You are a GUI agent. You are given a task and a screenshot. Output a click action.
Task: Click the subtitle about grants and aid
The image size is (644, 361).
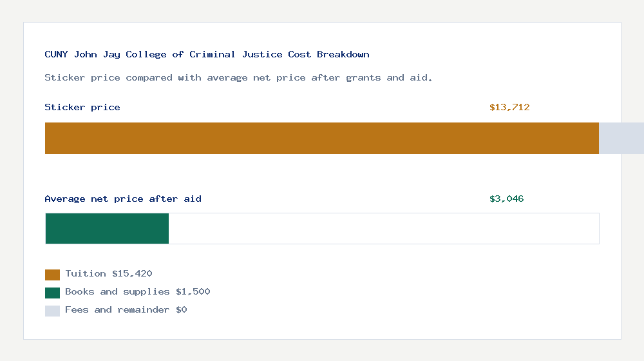coord(238,78)
